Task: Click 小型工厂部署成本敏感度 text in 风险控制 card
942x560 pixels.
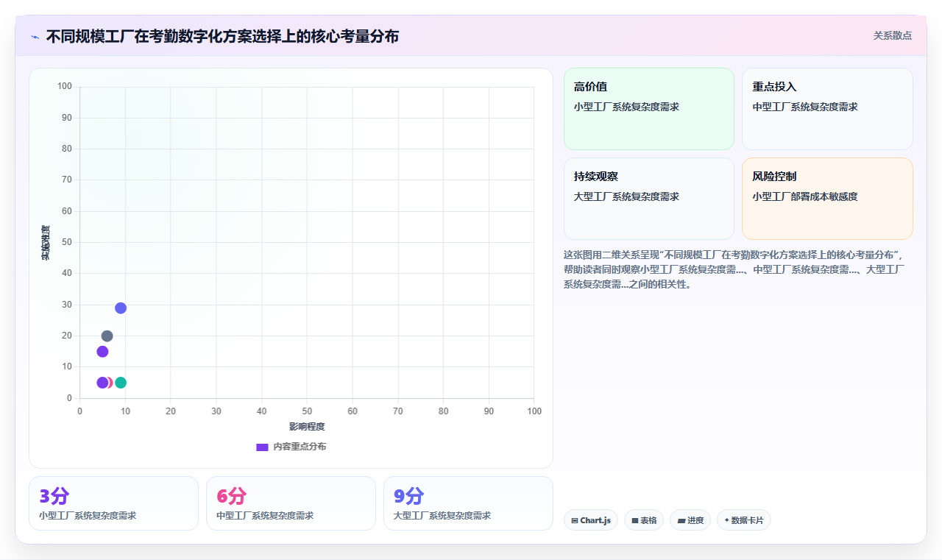Action: [805, 196]
